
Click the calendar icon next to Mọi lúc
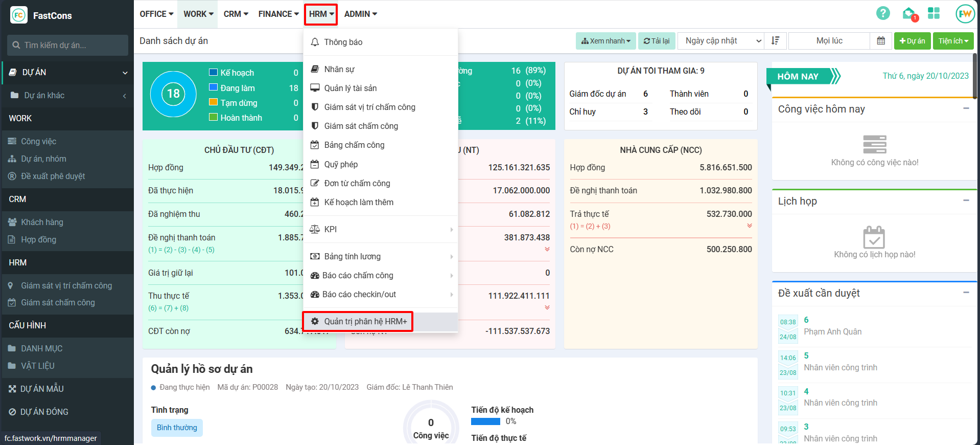click(x=881, y=41)
